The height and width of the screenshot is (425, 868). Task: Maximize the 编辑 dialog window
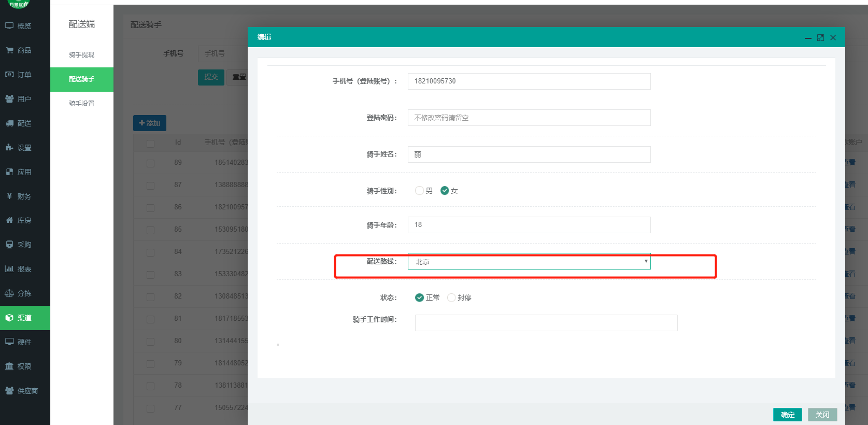coord(820,38)
